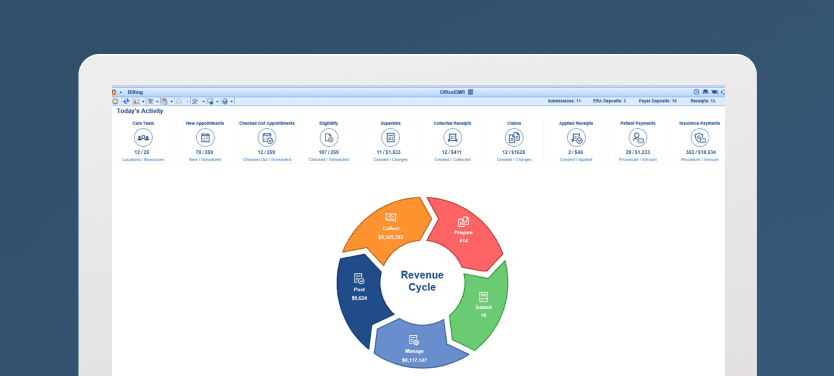Viewport: 834px width, 376px height.
Task: Expand the dropdown arrow beside help globe icon
Action: coord(231,102)
